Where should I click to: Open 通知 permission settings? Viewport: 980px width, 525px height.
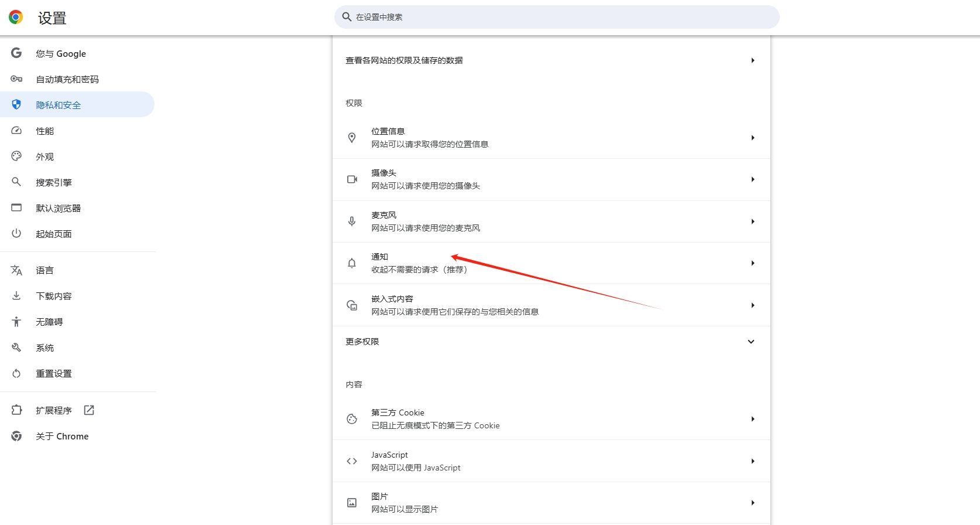pyautogui.click(x=551, y=263)
